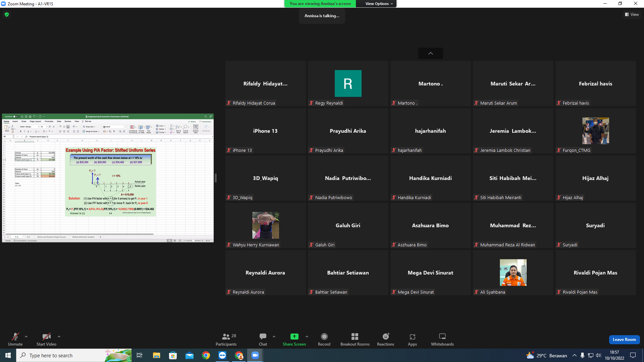Click the green encryption shield icon
The width and height of the screenshot is (644, 362).
pos(7,14)
